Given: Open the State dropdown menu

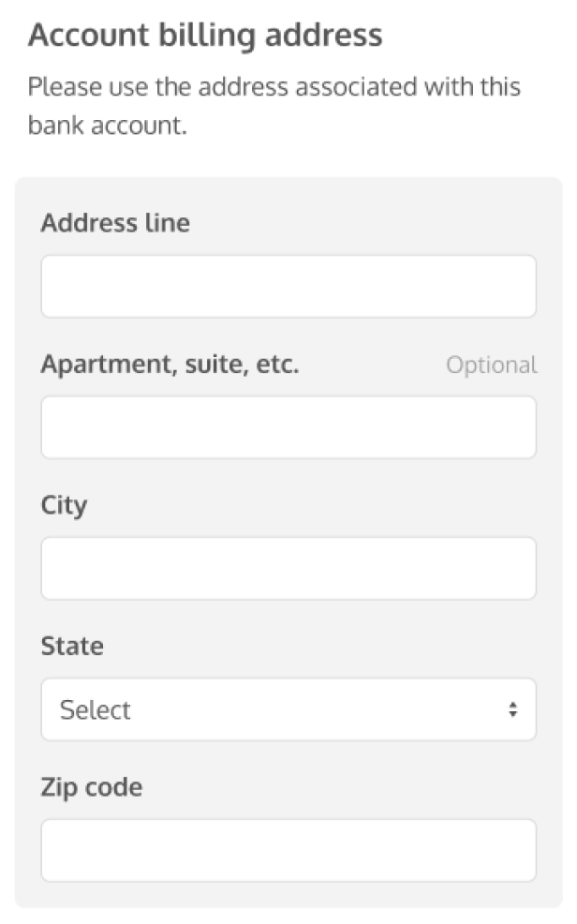Looking at the screenshot, I should point(288,710).
